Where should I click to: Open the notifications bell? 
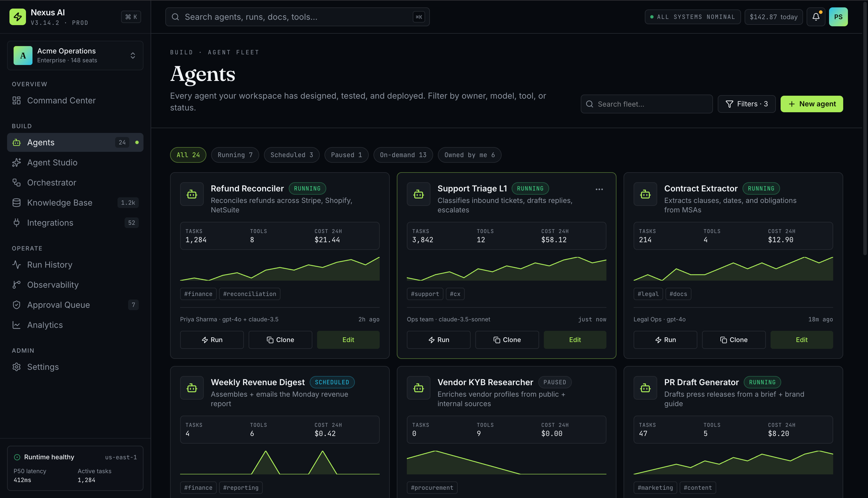pyautogui.click(x=816, y=17)
